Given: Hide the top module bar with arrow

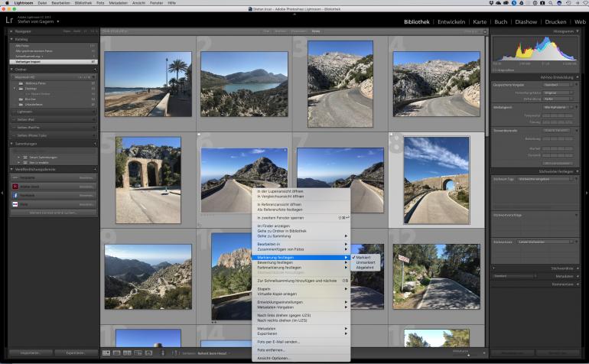Looking at the screenshot, I should [x=294, y=14].
